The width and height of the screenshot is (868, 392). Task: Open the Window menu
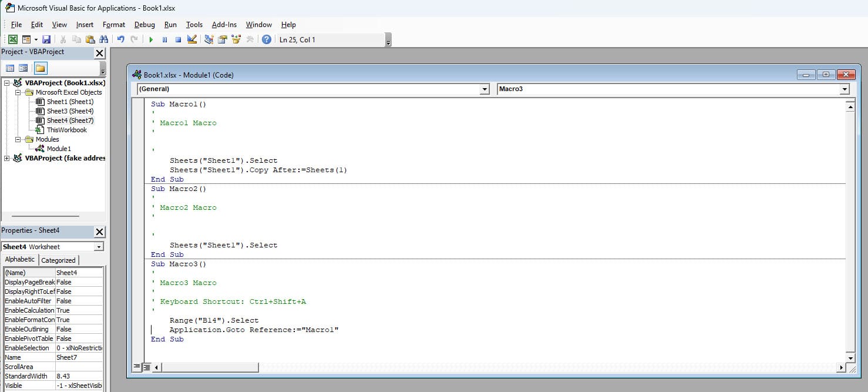(x=259, y=25)
